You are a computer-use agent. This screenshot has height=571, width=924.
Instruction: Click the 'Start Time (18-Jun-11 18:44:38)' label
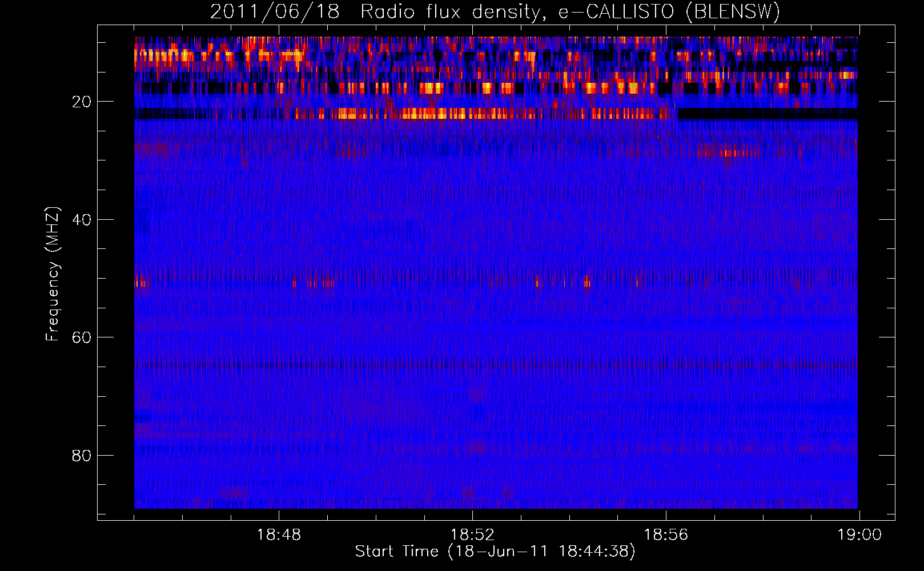click(495, 552)
